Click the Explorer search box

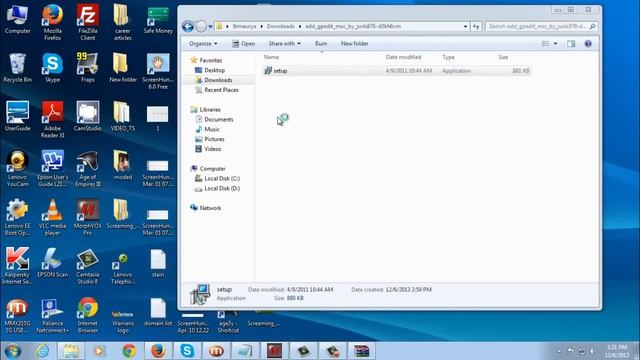541,27
